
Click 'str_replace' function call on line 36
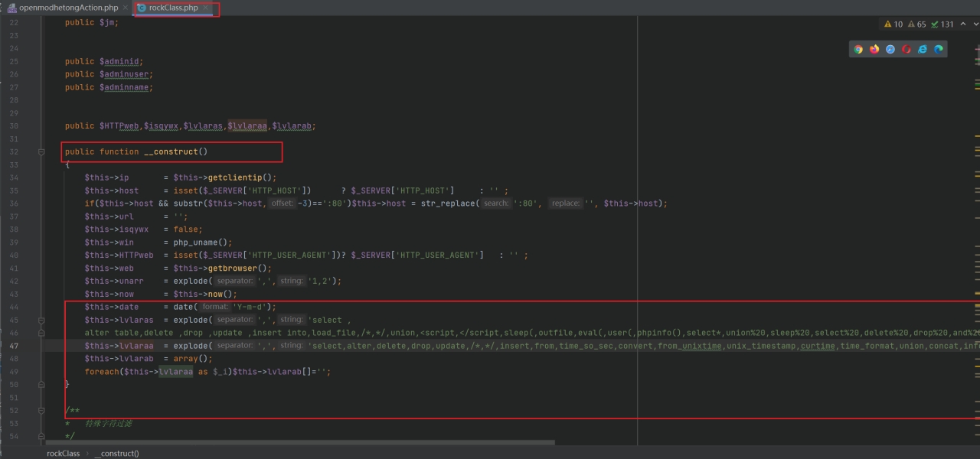(x=448, y=203)
